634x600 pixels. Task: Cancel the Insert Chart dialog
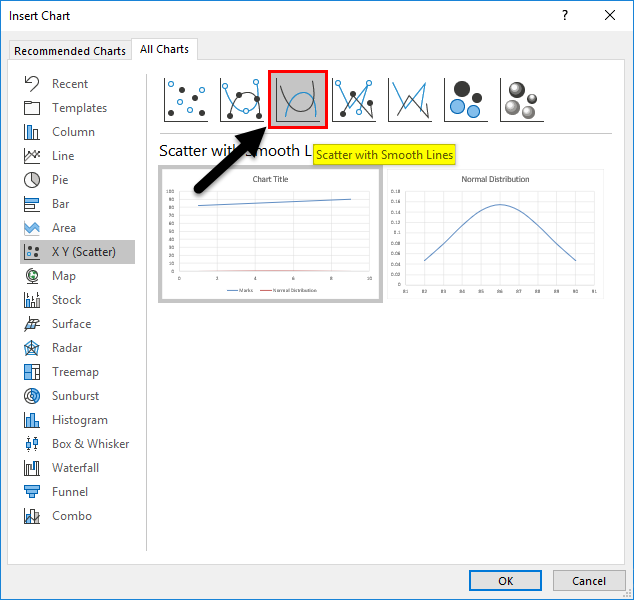tap(589, 581)
